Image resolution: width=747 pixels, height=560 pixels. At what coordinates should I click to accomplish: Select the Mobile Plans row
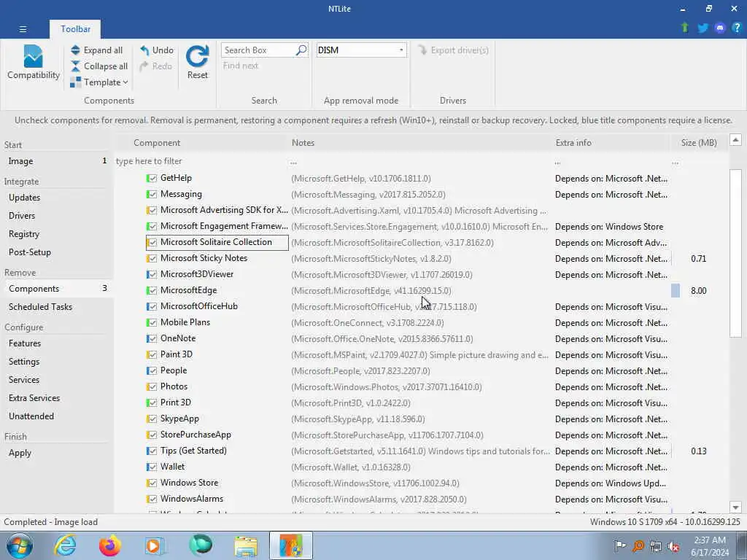tap(422, 323)
